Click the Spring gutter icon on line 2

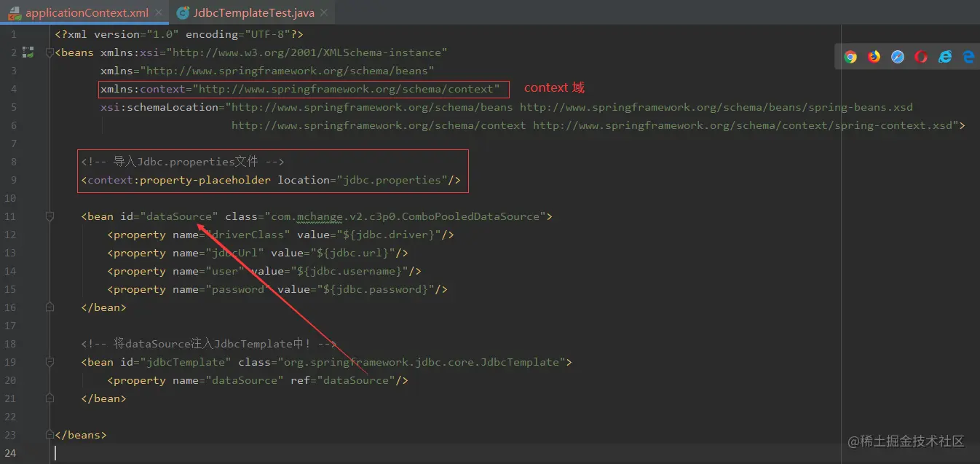pyautogui.click(x=28, y=52)
